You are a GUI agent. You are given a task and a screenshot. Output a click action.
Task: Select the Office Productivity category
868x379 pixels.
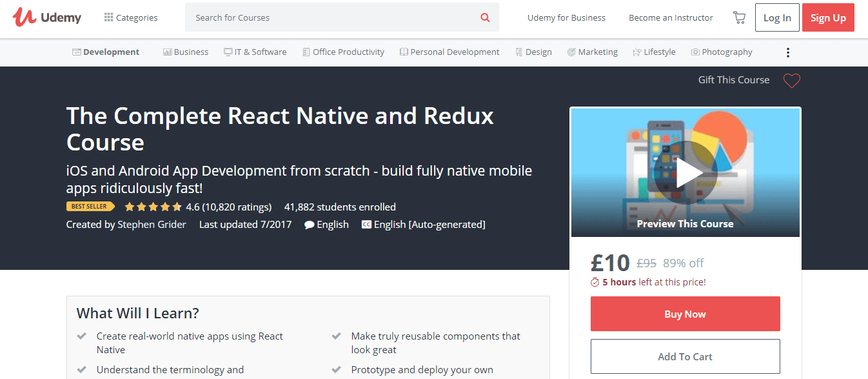(x=343, y=52)
